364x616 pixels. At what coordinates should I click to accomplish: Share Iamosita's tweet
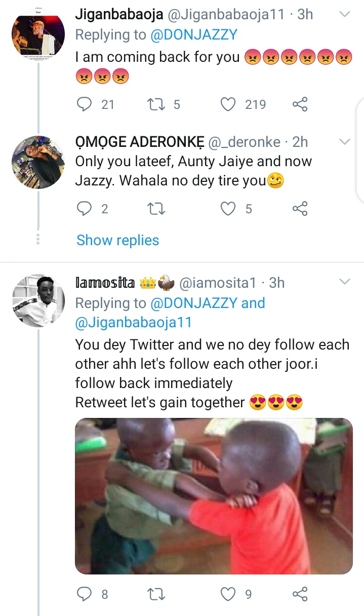tap(300, 594)
